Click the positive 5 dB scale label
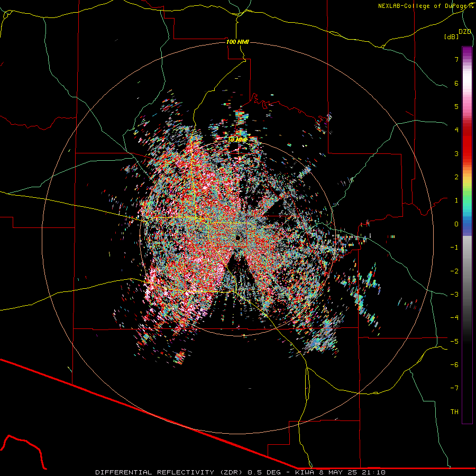 click(x=456, y=106)
